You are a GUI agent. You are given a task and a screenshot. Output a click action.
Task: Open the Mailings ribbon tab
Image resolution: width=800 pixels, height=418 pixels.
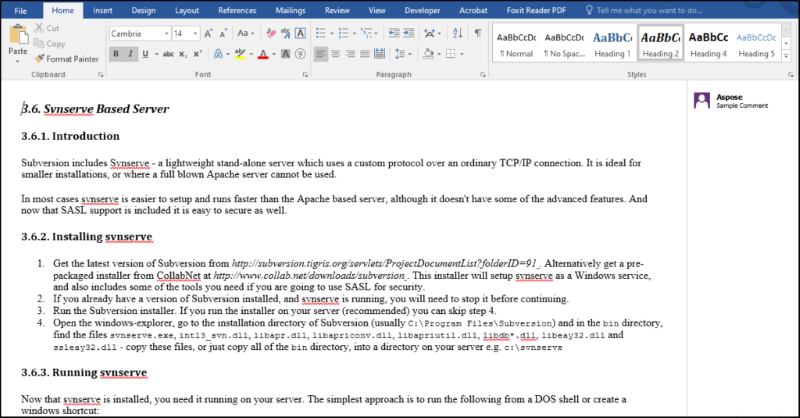tap(290, 10)
